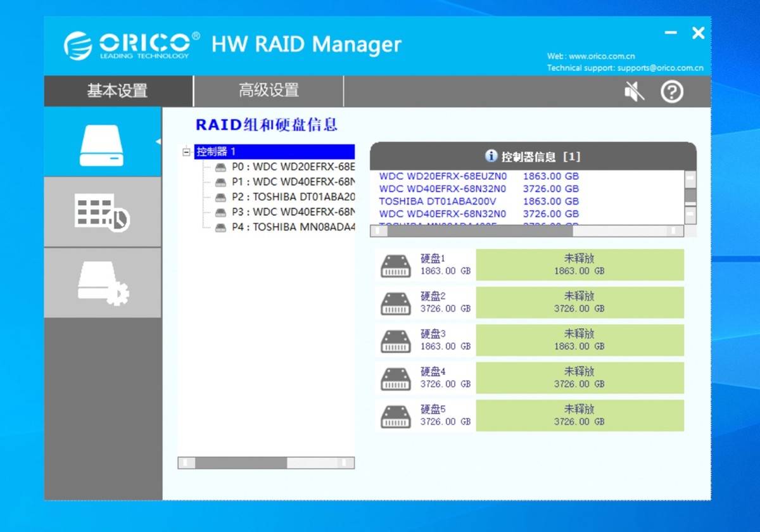Click the controller list vertical scrollbar thumb
Viewport: 760px width, 532px height.
coord(691,196)
